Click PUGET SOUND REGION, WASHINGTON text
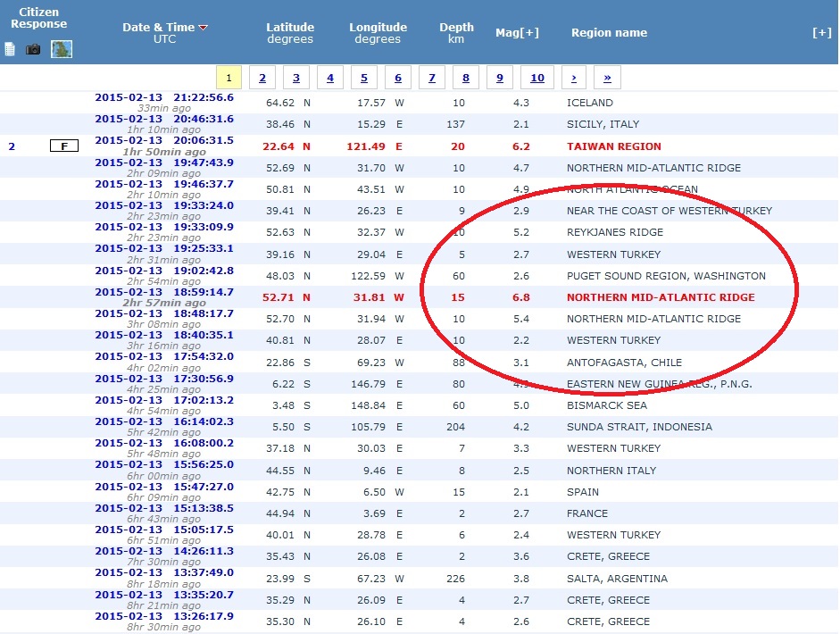 click(667, 276)
